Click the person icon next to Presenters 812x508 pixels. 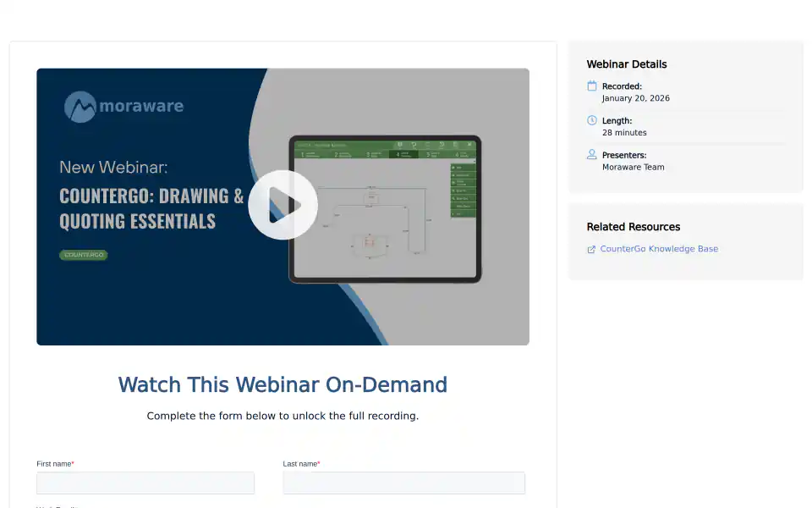click(x=592, y=154)
